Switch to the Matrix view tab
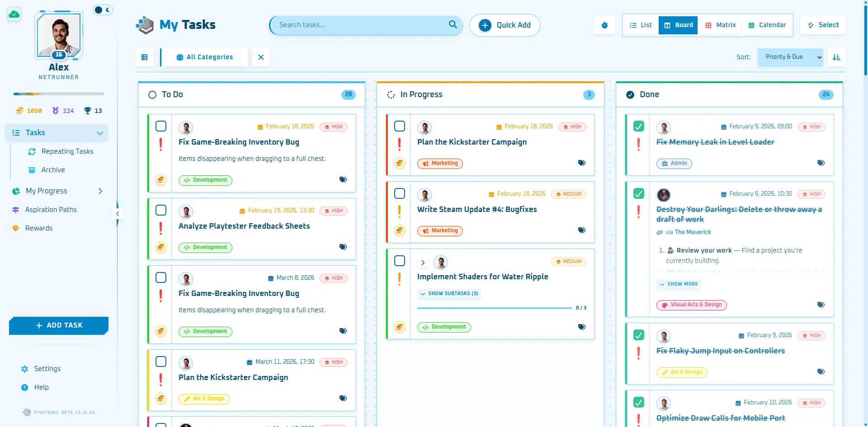 [x=721, y=25]
